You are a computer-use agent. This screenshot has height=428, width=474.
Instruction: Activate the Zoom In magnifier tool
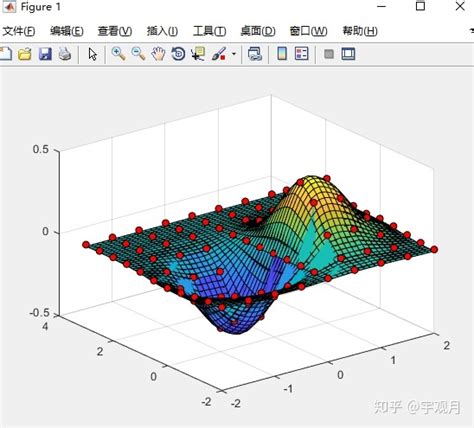pos(118,54)
